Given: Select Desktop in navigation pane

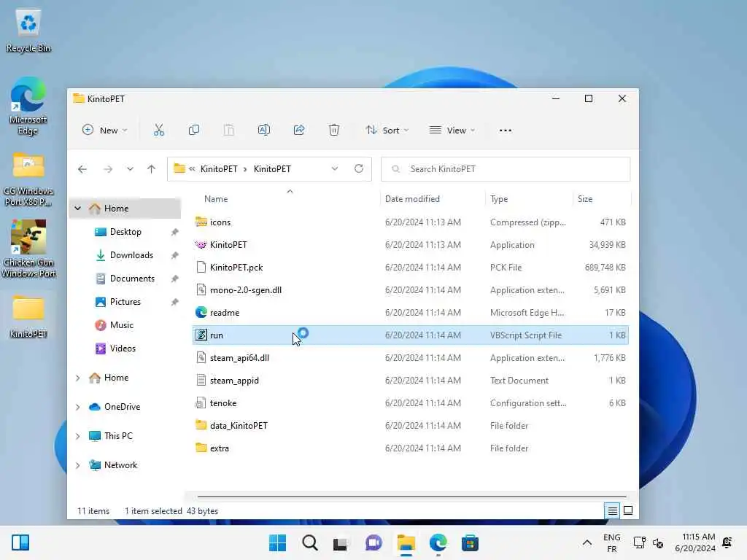Looking at the screenshot, I should click(x=125, y=232).
